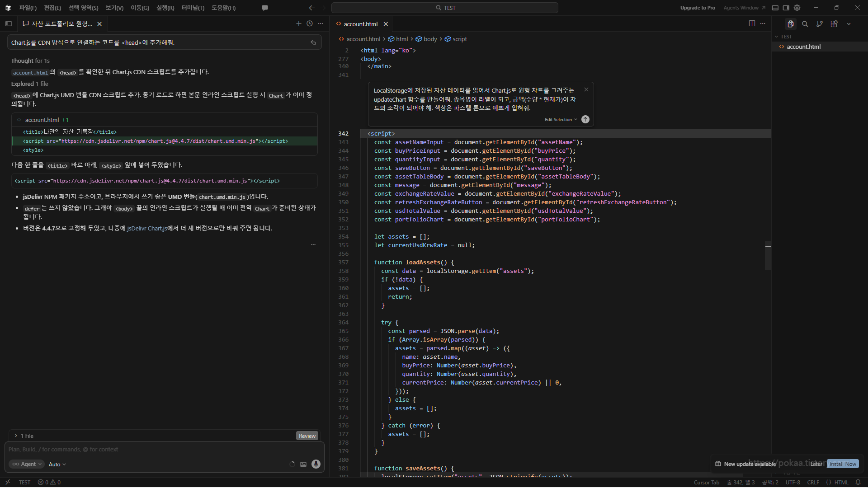The width and height of the screenshot is (868, 488).
Task: Open the 편집(E) menu
Action: (52, 8)
